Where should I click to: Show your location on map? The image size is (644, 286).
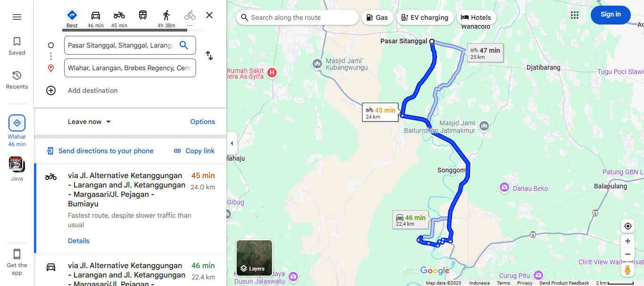(627, 226)
